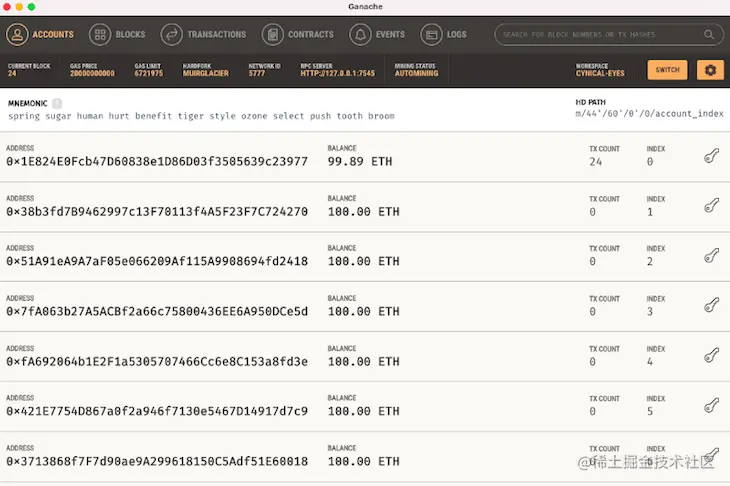Select address 0x38b3fd7B9462997c13F70113f4A5F23F7C724270
The width and height of the screenshot is (730, 486).
pyautogui.click(x=157, y=212)
